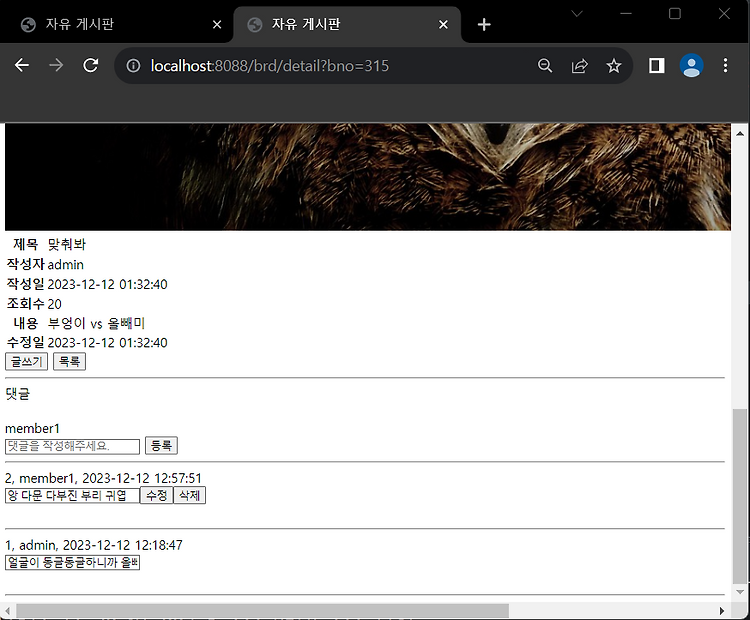Viewport: 750px width, 620px height.
Task: Click the member1 label above comment input
Action: pyautogui.click(x=32, y=428)
